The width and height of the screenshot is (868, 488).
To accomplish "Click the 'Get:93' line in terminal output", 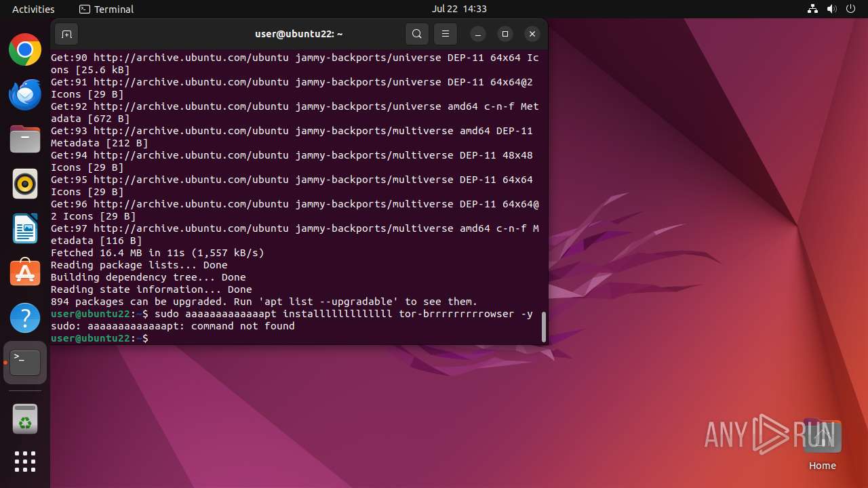I will coord(292,137).
